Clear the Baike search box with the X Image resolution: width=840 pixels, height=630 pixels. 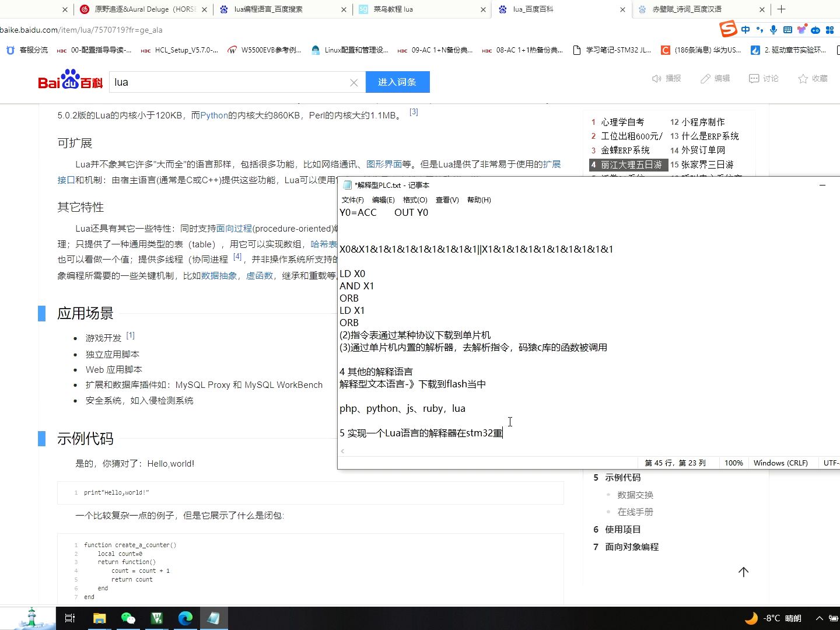pyautogui.click(x=353, y=83)
